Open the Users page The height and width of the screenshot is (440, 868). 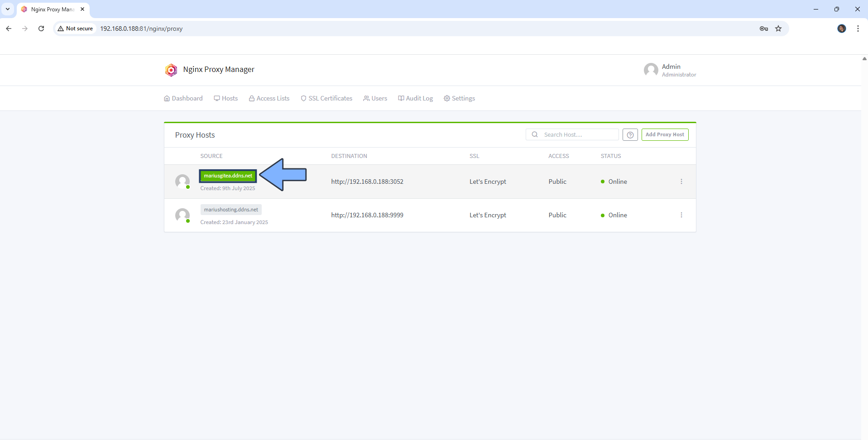375,98
